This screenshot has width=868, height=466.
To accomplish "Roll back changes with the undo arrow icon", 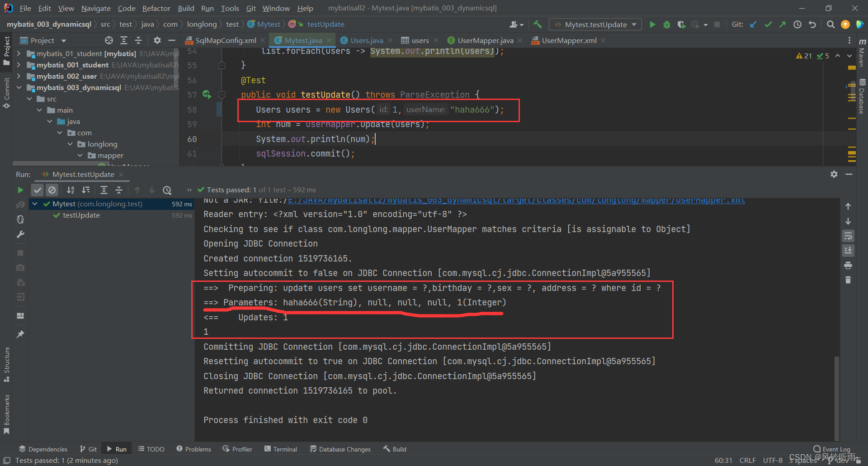I will (812, 24).
